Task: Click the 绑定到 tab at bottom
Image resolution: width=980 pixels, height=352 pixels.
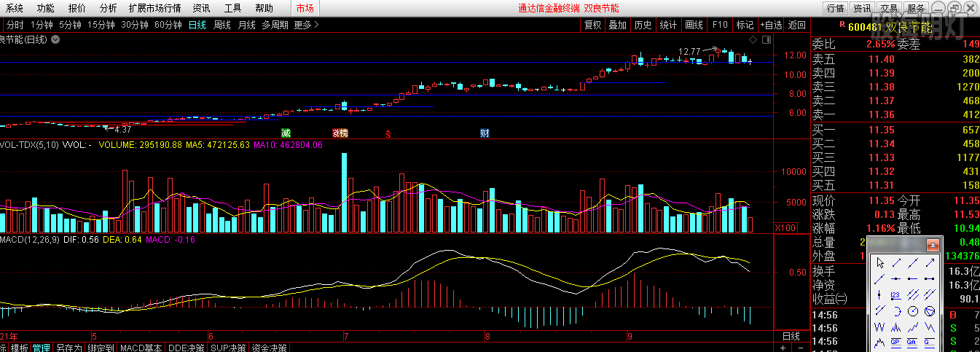Action: click(101, 348)
